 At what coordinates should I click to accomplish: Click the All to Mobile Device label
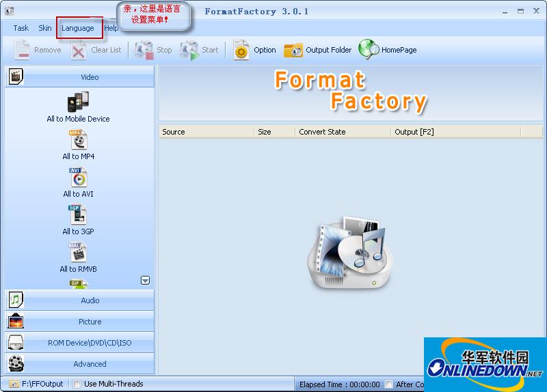[x=78, y=119]
